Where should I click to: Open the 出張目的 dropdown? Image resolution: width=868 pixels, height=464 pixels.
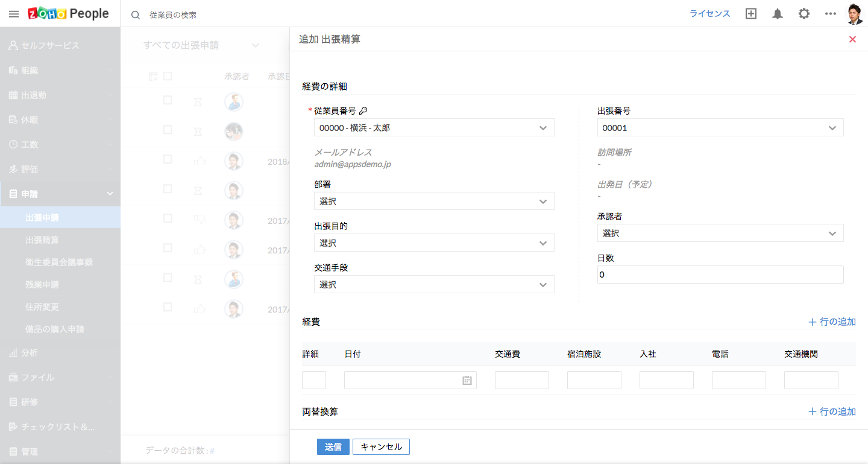[434, 243]
